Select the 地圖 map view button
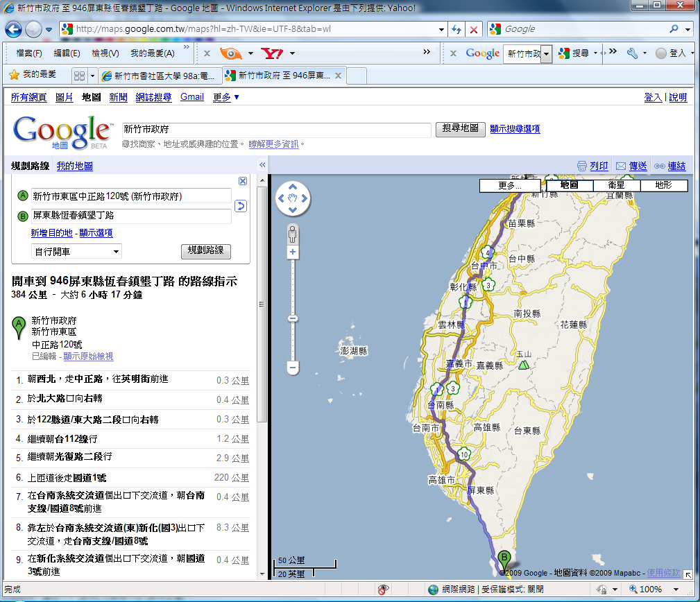Image resolution: width=700 pixels, height=602 pixels. pos(570,185)
